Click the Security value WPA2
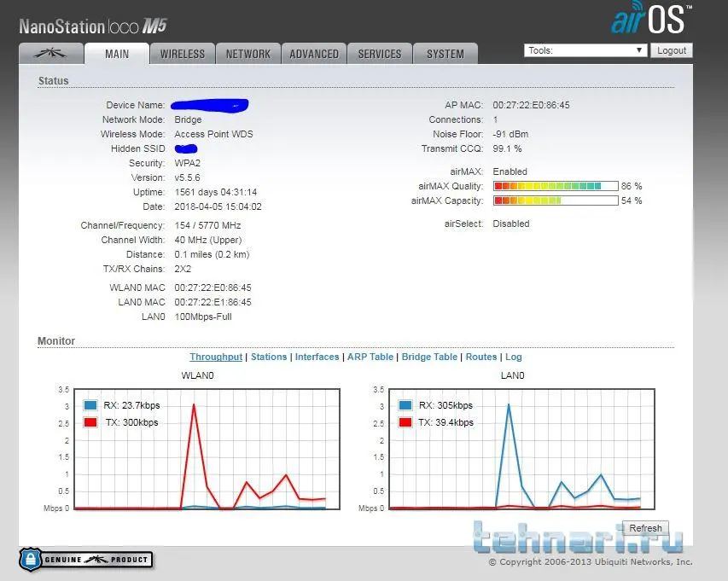728x581 pixels. tap(188, 163)
